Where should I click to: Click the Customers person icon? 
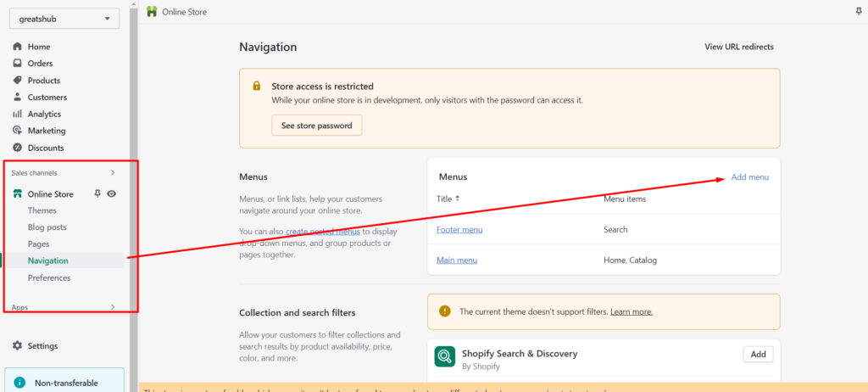[x=17, y=97]
